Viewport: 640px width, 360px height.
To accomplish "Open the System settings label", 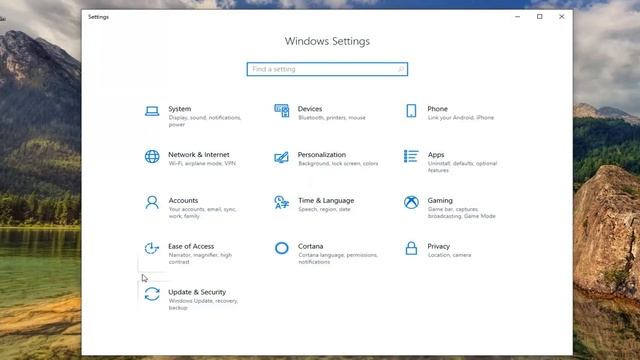I will [x=180, y=109].
